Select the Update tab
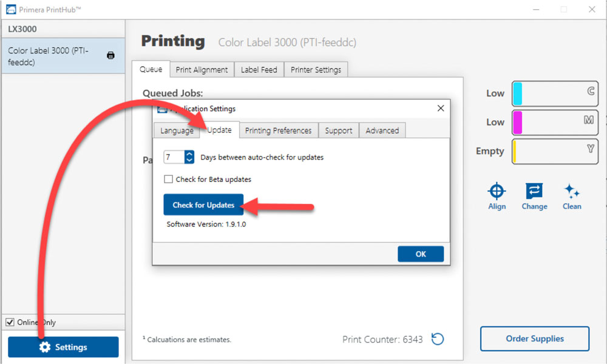The width and height of the screenshot is (607, 364). tap(220, 130)
